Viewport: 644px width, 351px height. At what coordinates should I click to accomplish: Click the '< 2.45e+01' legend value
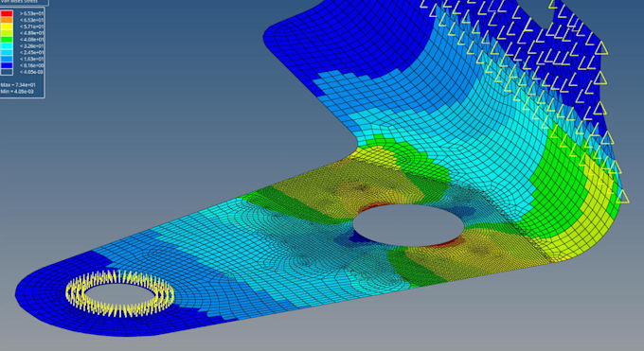coord(32,53)
